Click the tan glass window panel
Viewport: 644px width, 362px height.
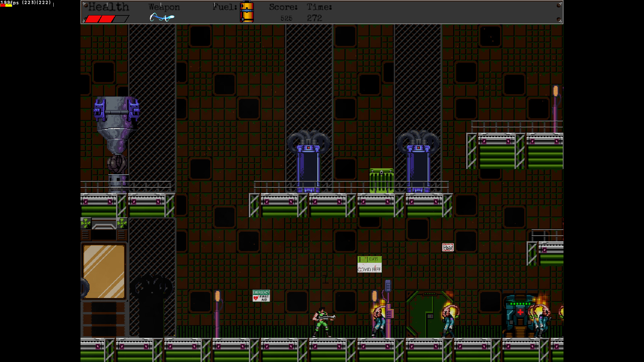(x=104, y=271)
